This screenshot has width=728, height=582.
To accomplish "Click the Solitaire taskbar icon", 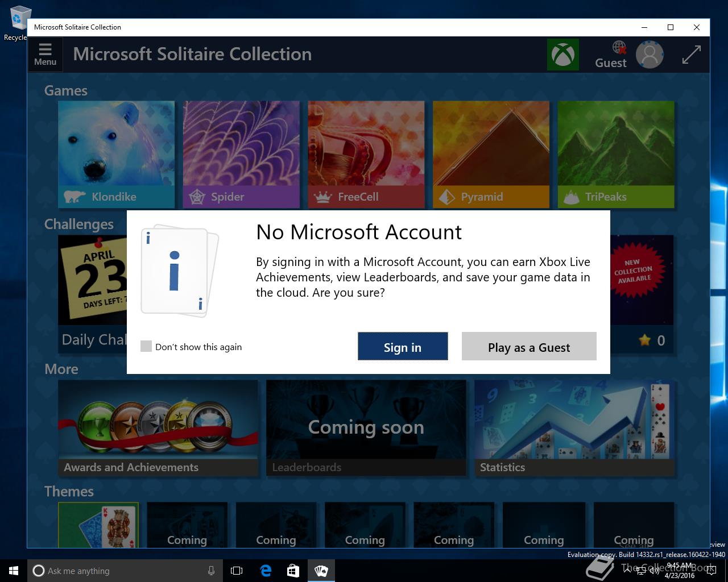I will tap(321, 571).
